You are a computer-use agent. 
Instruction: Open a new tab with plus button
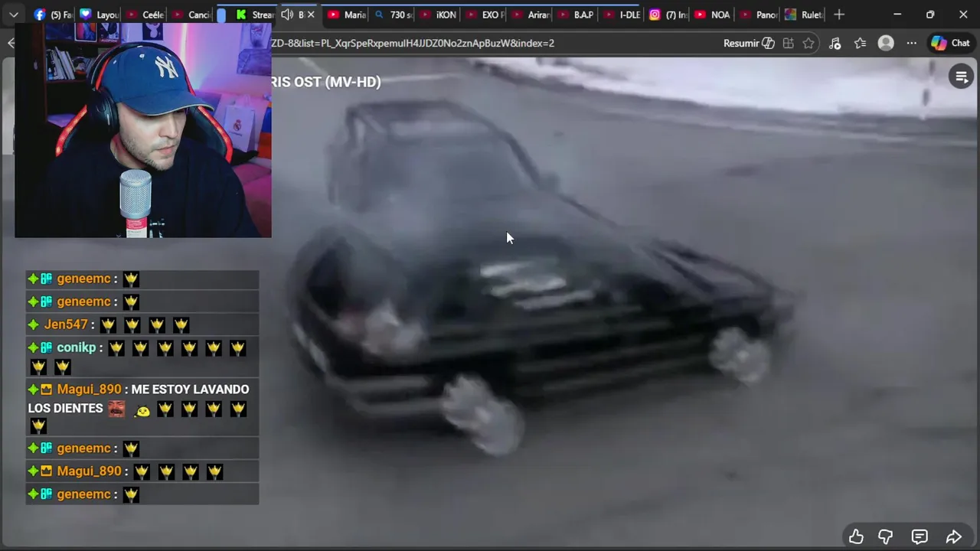coord(839,15)
